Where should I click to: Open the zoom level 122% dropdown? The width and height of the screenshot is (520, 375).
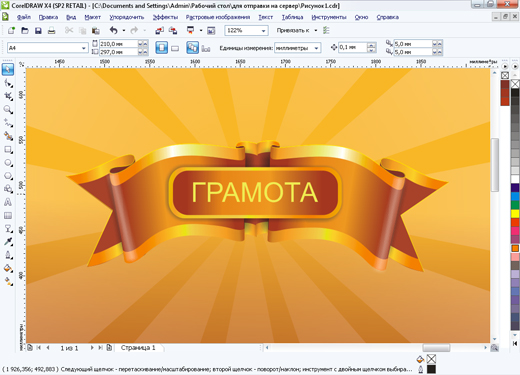(263, 31)
